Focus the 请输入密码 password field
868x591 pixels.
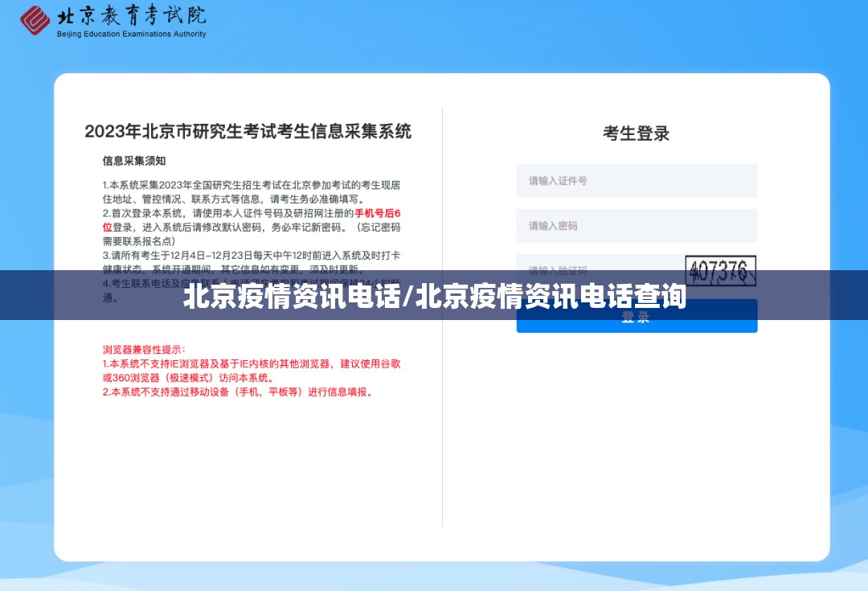pos(636,226)
